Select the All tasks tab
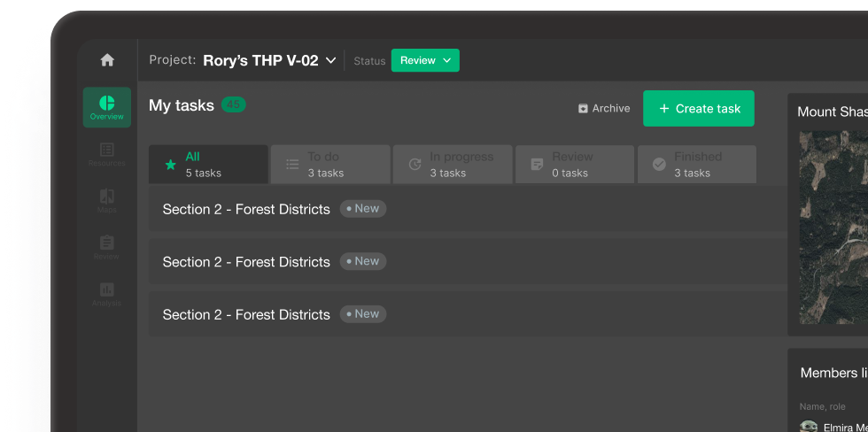 [208, 165]
